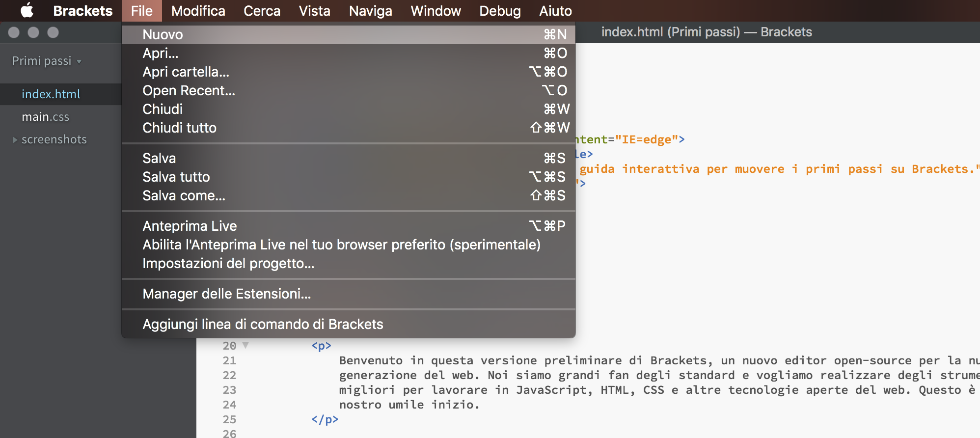Open the Brackets application menu
The width and height of the screenshot is (980, 438).
click(x=82, y=11)
